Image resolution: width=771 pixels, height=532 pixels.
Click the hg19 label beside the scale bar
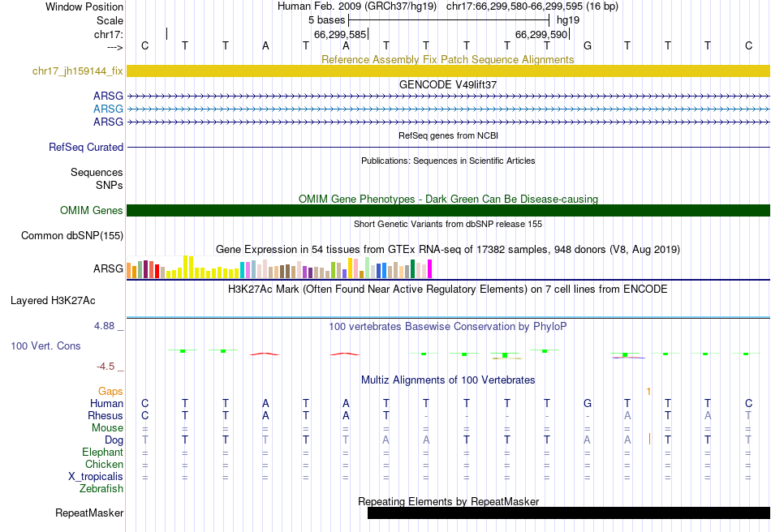point(568,20)
